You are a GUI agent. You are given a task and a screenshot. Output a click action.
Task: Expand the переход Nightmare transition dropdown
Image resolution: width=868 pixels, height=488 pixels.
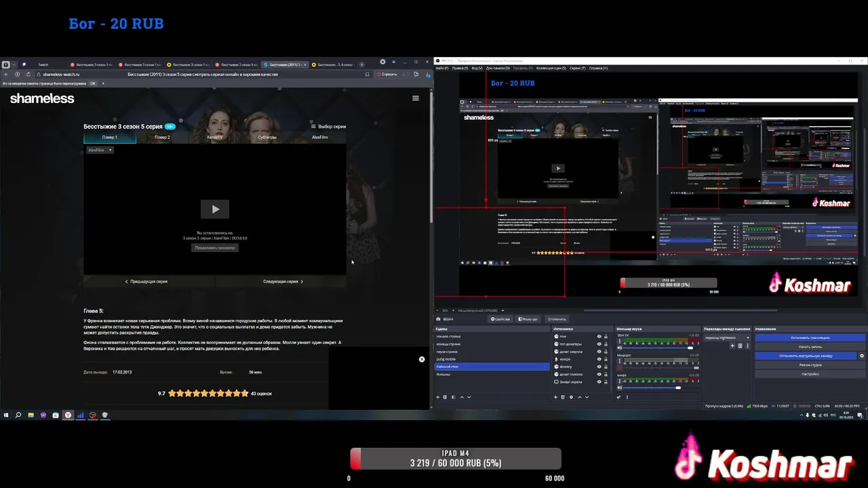(x=727, y=337)
